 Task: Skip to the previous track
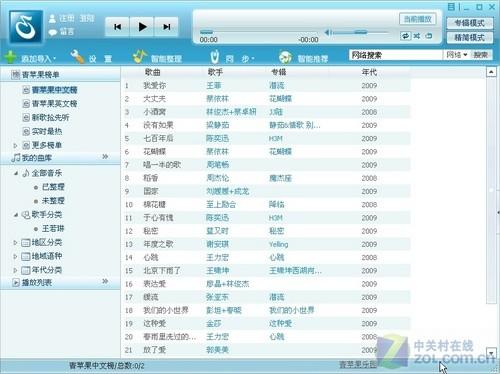pyautogui.click(x=117, y=27)
